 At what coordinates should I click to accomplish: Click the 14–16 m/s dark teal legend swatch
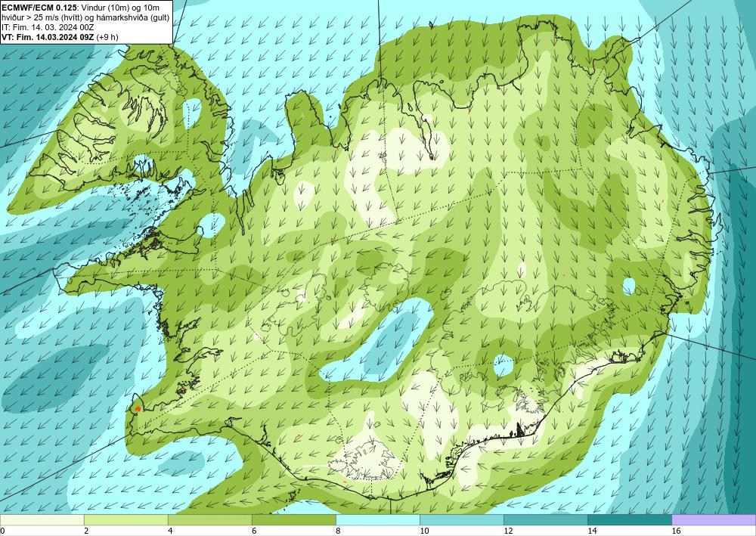(629, 520)
